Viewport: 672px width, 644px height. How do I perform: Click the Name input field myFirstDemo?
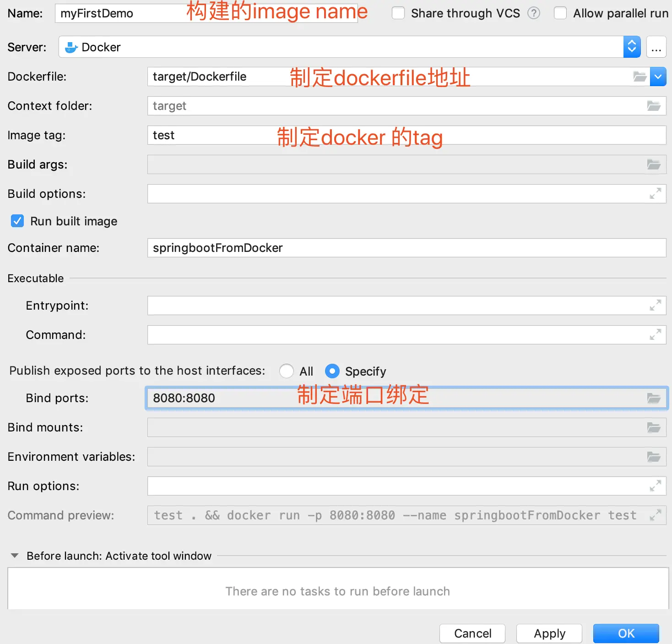[x=206, y=13]
